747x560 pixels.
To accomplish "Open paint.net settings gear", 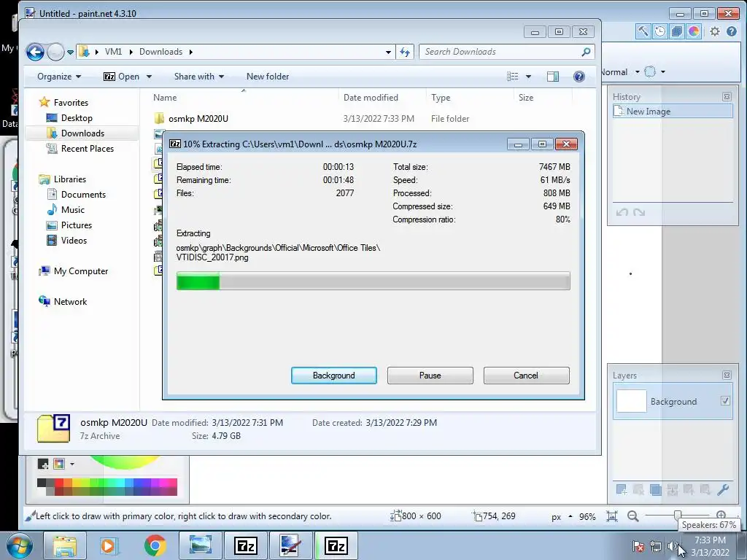I will pos(715,31).
